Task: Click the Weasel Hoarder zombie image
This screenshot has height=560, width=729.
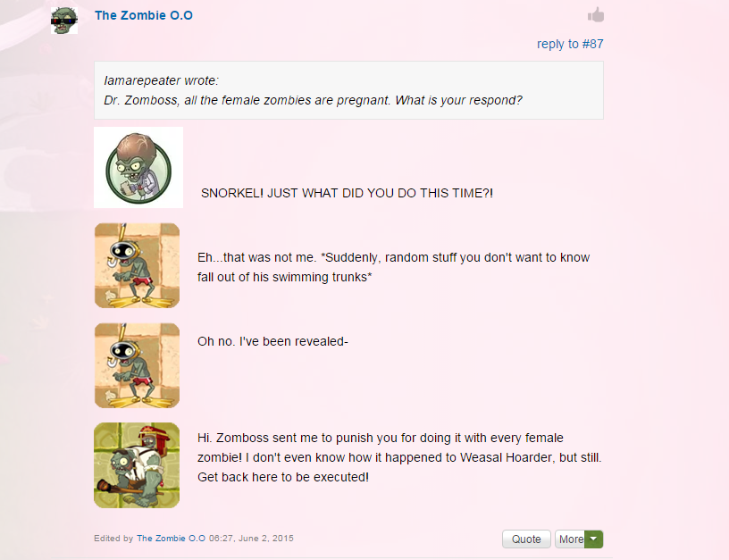Action: pyautogui.click(x=137, y=465)
